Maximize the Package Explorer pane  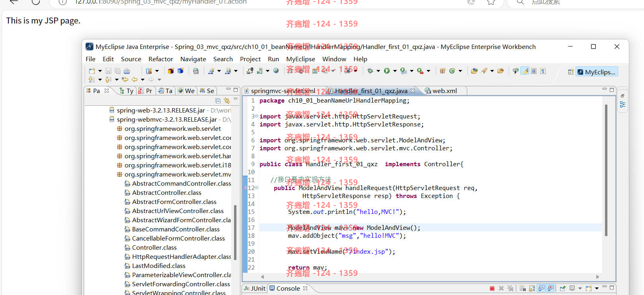(236, 89)
